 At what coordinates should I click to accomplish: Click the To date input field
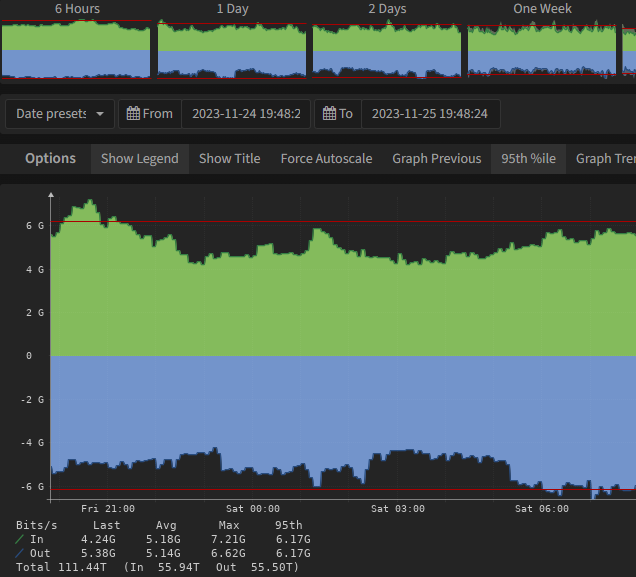[429, 114]
